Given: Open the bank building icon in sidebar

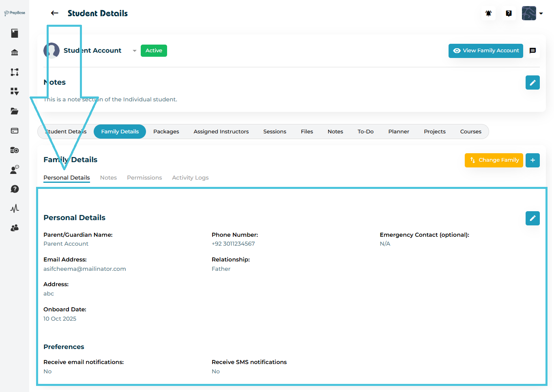Looking at the screenshot, I should click(15, 52).
